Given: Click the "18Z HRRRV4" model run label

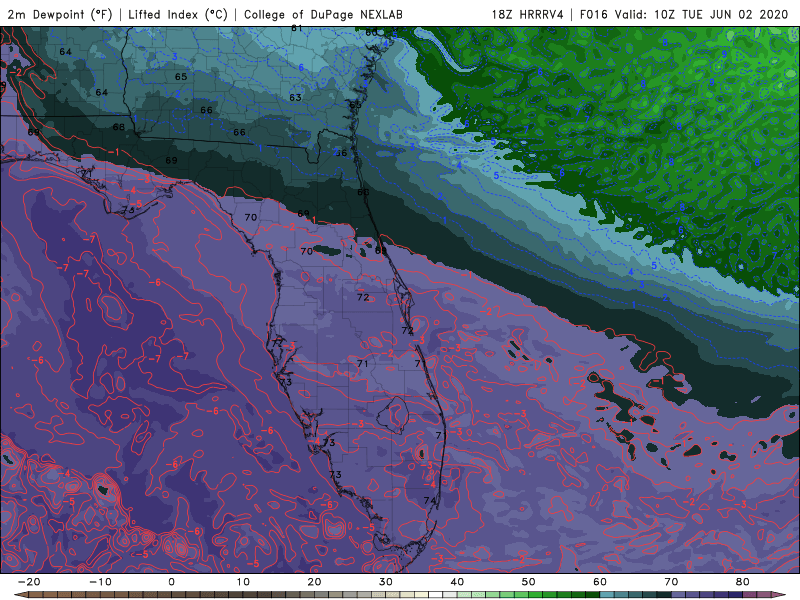Looking at the screenshot, I should pyautogui.click(x=528, y=14).
